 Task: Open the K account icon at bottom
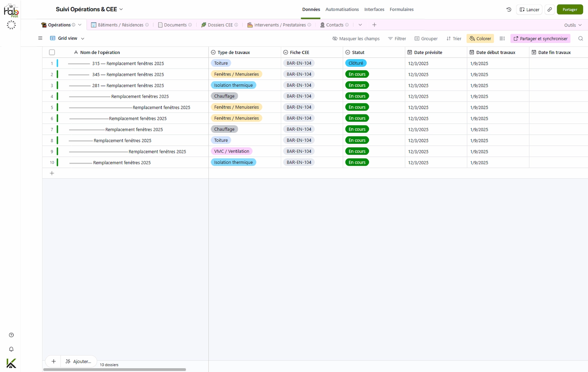point(11,363)
